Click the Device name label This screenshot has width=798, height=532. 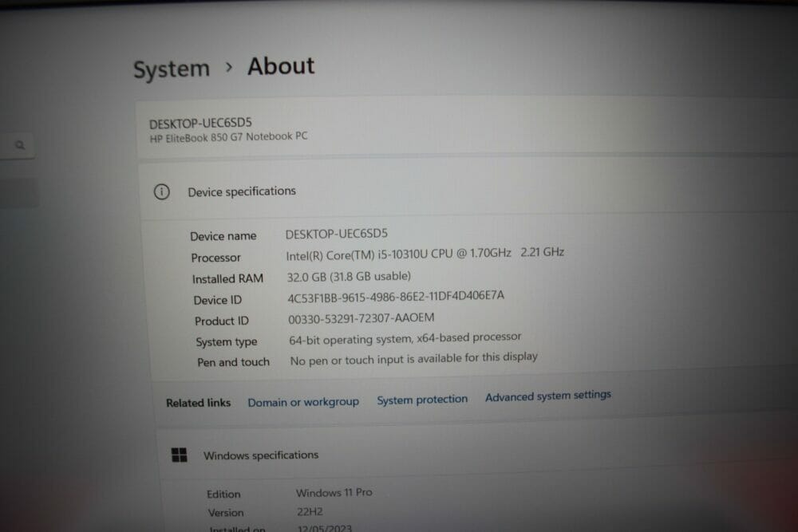tap(223, 236)
